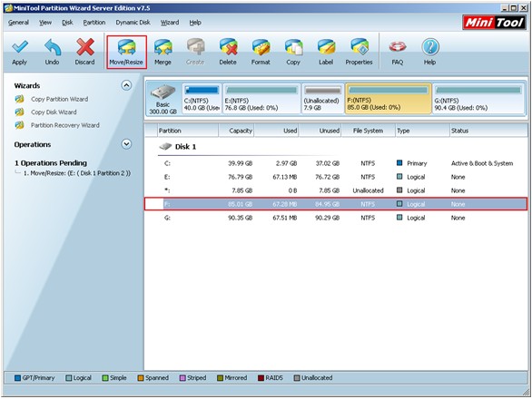532x399 pixels.
Task: Open the Partition menu
Action: click(94, 23)
